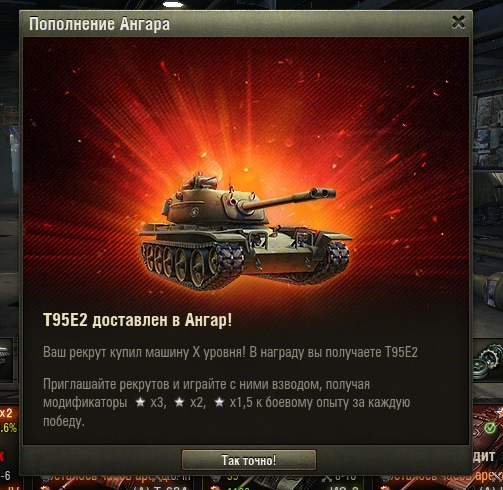The width and height of the screenshot is (503, 490).
Task: Close the Пополнение Ангара dialog
Action: (x=458, y=22)
